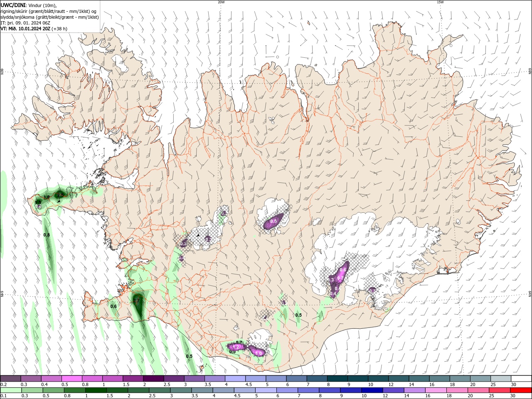
Task: Click the 0.6 rainfall value on Reykjanes peninsula
Action: pos(113,306)
